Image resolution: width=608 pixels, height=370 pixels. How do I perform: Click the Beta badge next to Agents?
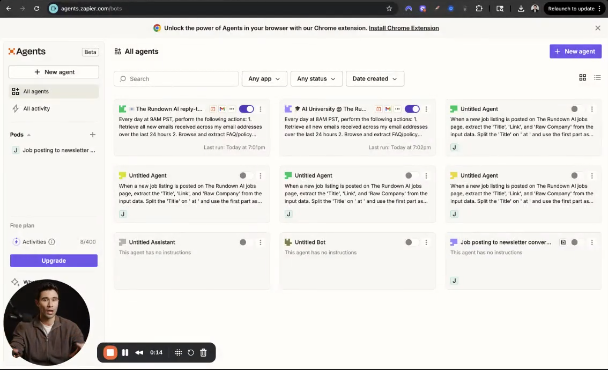tap(90, 52)
